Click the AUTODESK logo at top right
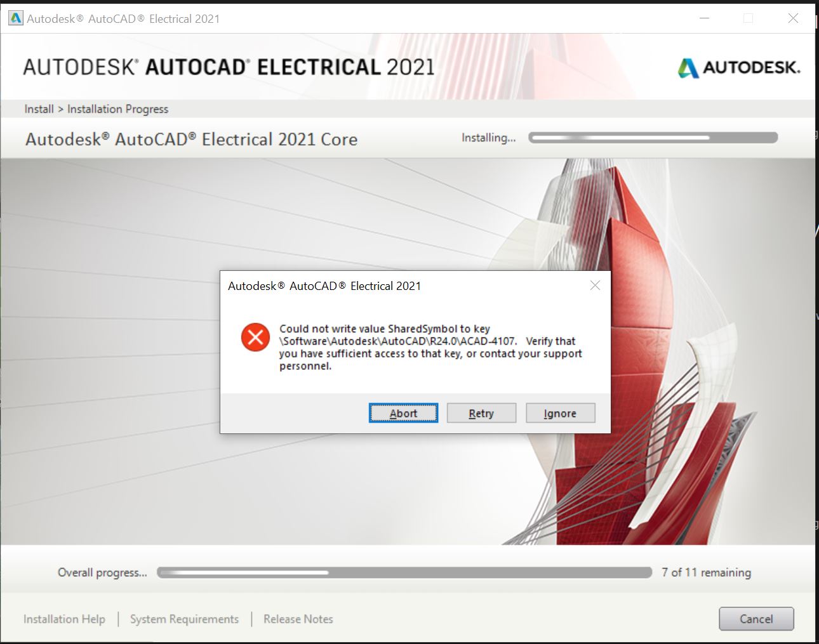Image resolution: width=819 pixels, height=644 pixels. pos(738,67)
